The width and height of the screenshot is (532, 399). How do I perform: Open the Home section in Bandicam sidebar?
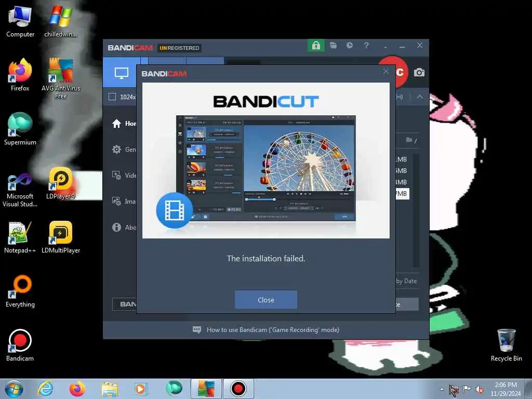(124, 124)
